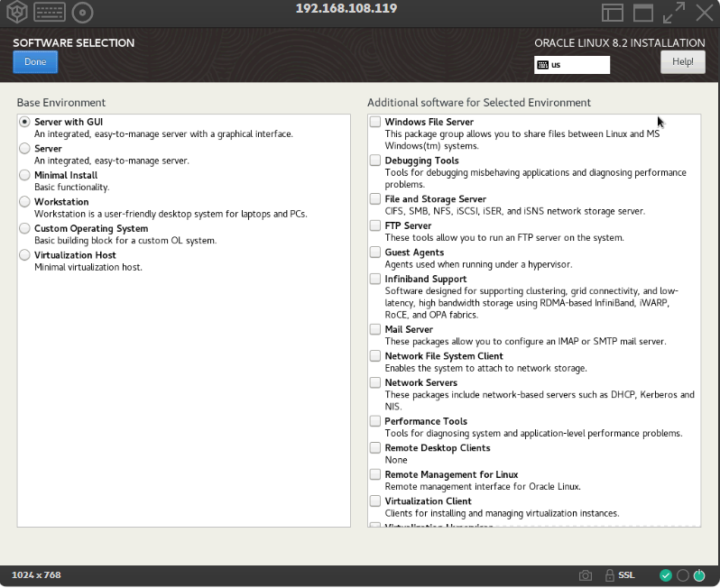Click the 'Workstation' environment label
The width and height of the screenshot is (720, 588).
(x=61, y=202)
